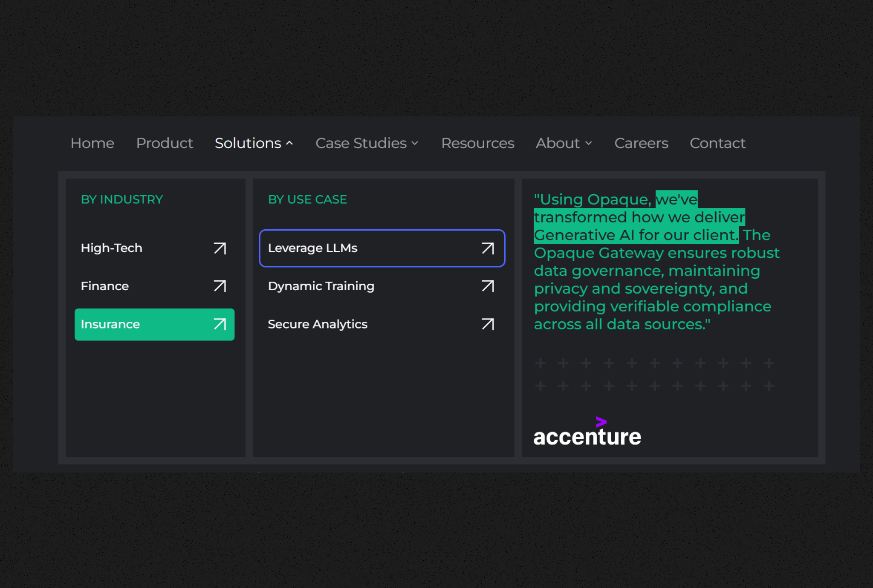Click the arrow icon beside Secure Analytics
Image resolution: width=873 pixels, height=588 pixels.
pyautogui.click(x=488, y=324)
